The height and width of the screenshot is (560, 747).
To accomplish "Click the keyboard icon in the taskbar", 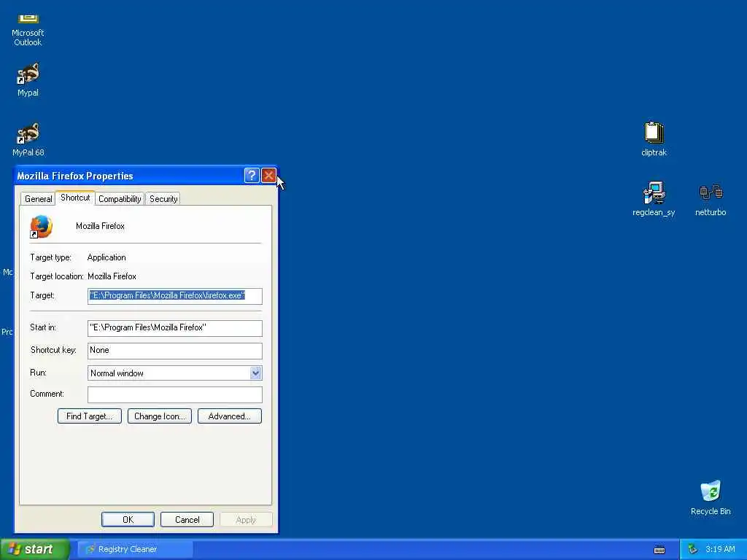I will click(659, 550).
